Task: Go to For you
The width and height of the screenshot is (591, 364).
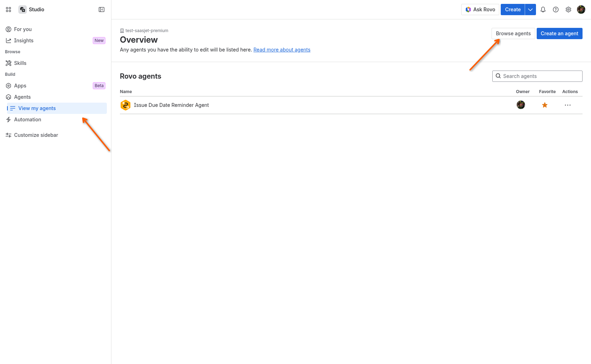Action: coord(23,29)
